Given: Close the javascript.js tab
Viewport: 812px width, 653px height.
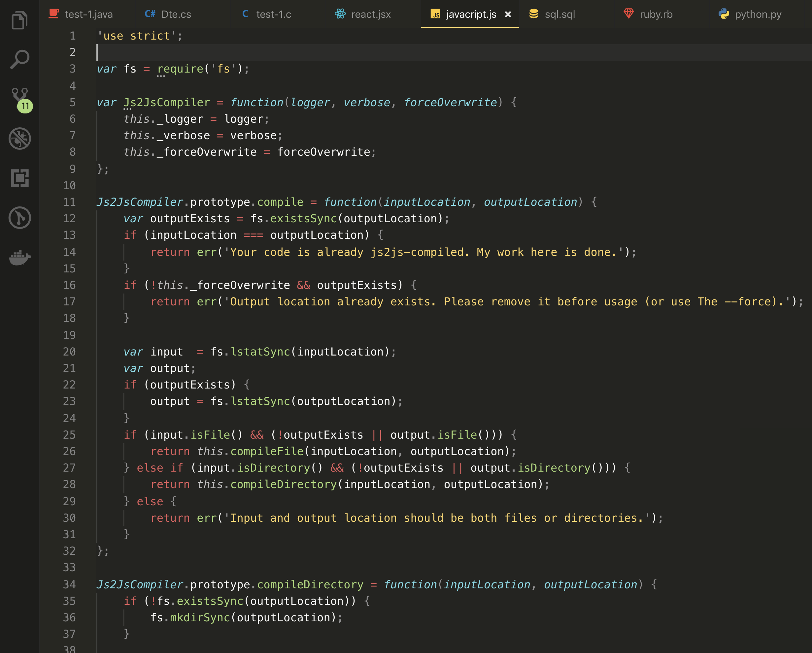Looking at the screenshot, I should (508, 14).
